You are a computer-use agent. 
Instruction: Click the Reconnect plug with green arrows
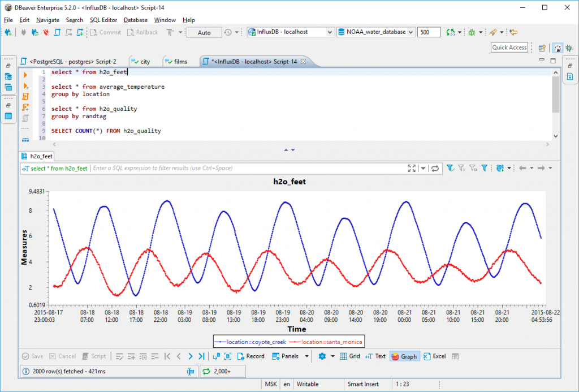34,32
